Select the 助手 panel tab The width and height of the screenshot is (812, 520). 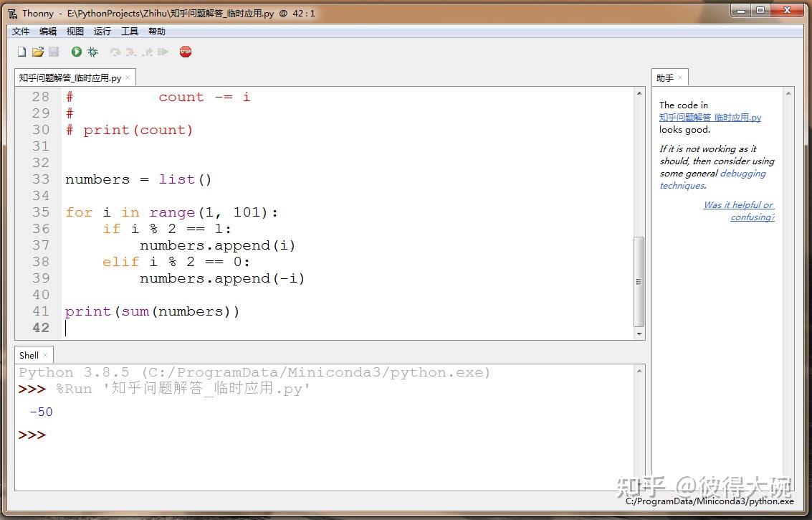665,77
